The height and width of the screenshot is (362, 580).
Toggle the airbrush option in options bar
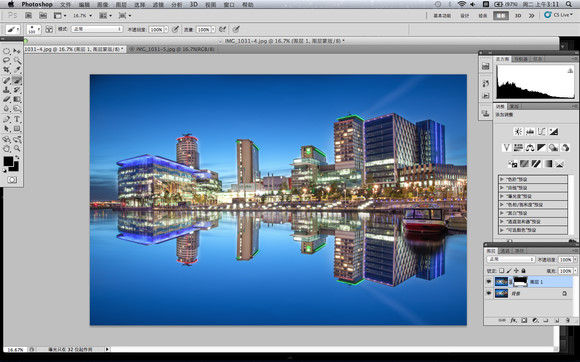(222, 29)
